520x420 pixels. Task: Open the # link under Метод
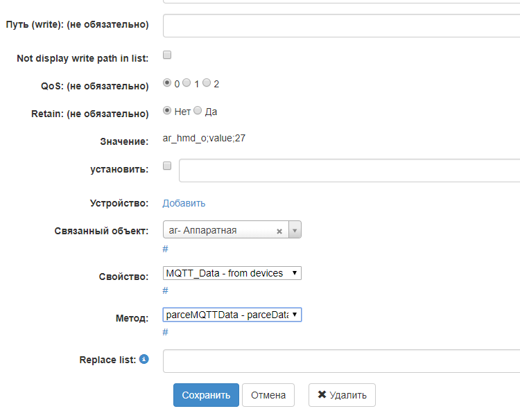click(x=165, y=332)
